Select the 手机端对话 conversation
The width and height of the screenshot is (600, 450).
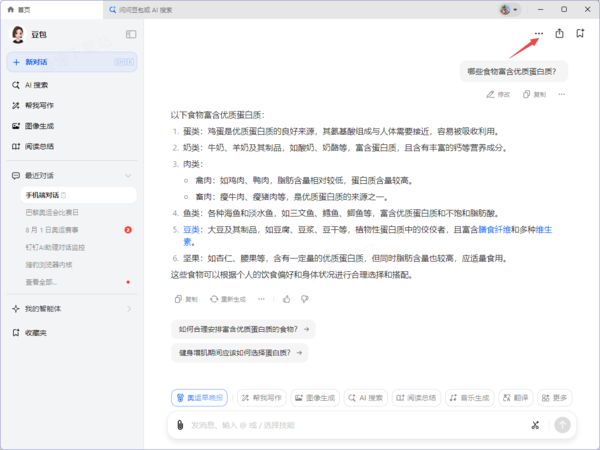click(78, 195)
